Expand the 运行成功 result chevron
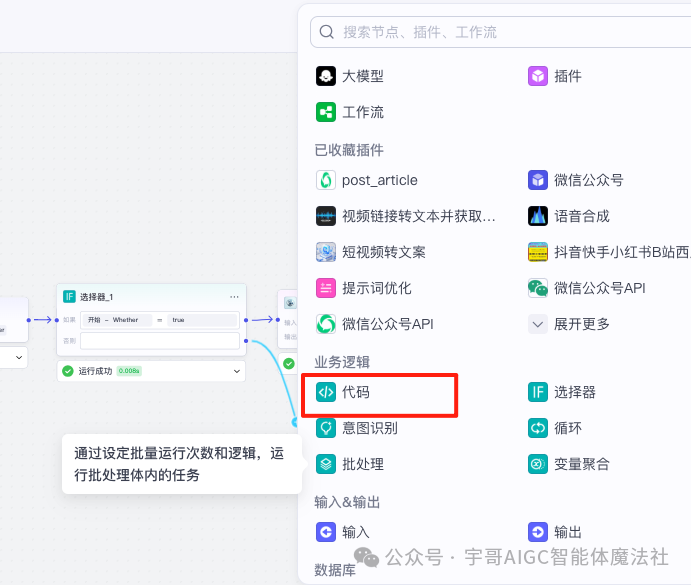 (237, 371)
